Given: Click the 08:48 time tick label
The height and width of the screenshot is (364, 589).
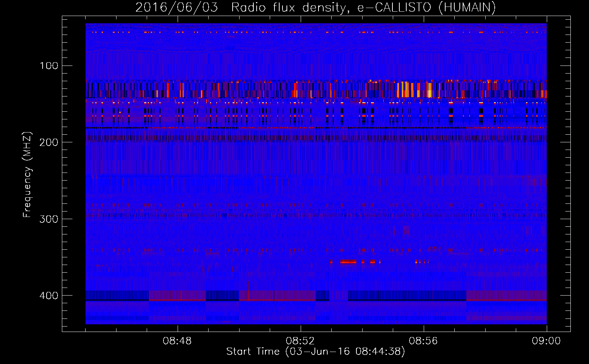Looking at the screenshot, I should (x=177, y=341).
